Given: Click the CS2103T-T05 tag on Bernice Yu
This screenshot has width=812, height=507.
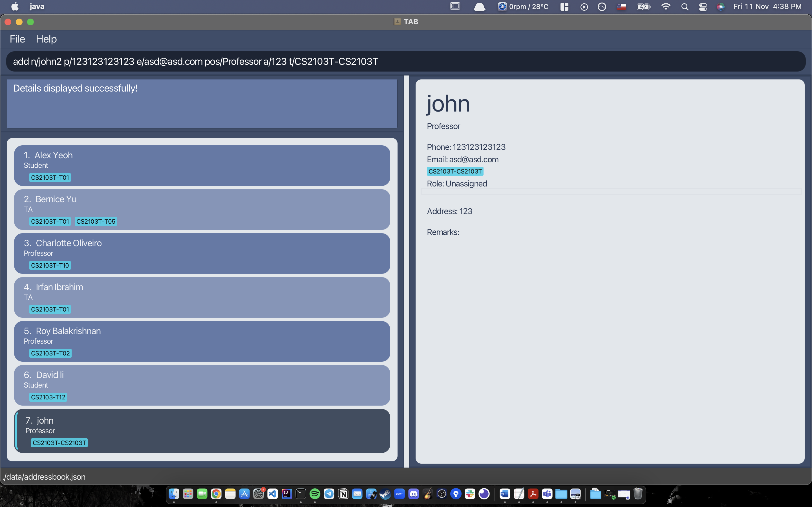Looking at the screenshot, I should pyautogui.click(x=96, y=221).
